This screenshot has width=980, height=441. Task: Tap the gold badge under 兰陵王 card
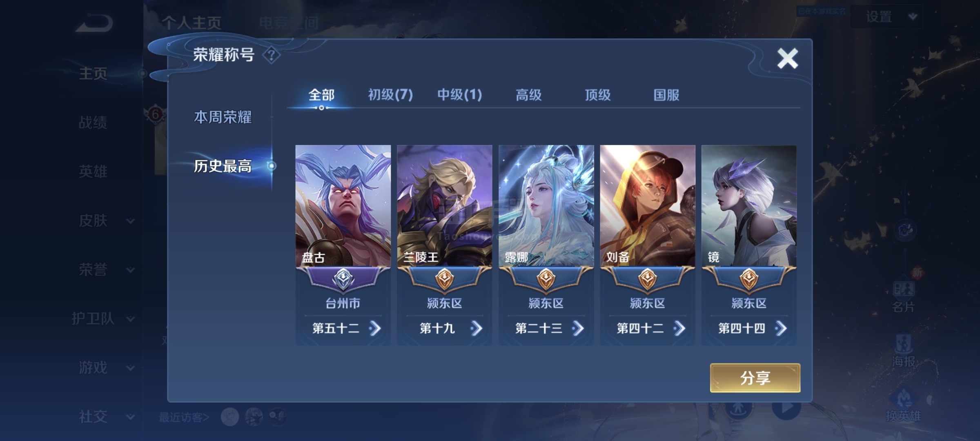444,280
